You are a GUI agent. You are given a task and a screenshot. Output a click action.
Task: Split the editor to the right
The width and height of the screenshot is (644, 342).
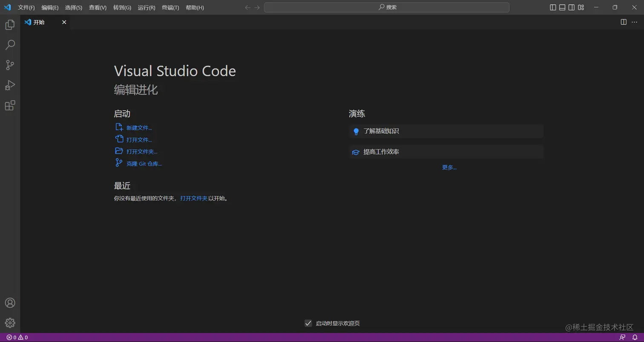coord(624,22)
